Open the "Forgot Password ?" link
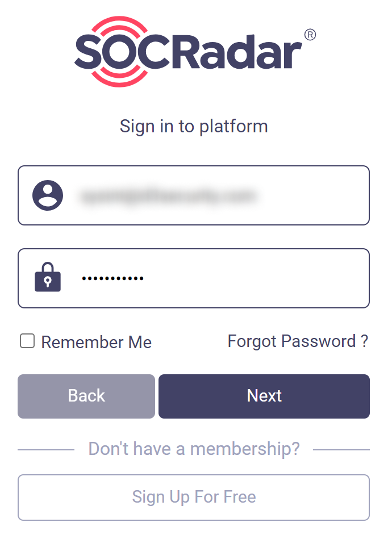Screen dimensions: 392x535 (298, 341)
